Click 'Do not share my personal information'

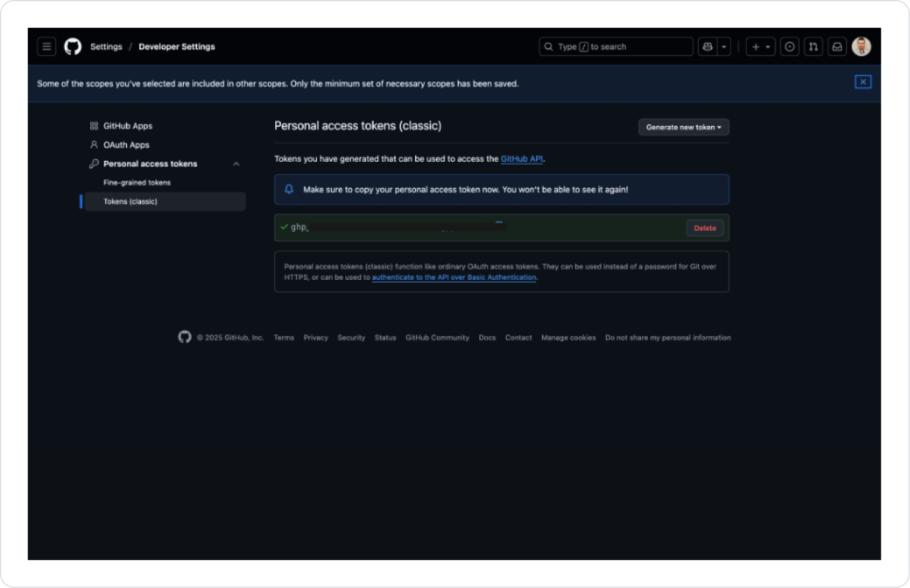(x=668, y=337)
